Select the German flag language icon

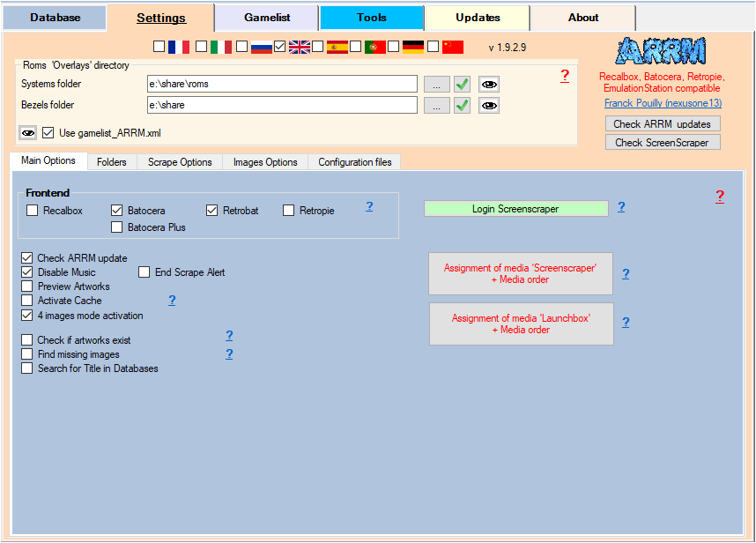pyautogui.click(x=413, y=47)
